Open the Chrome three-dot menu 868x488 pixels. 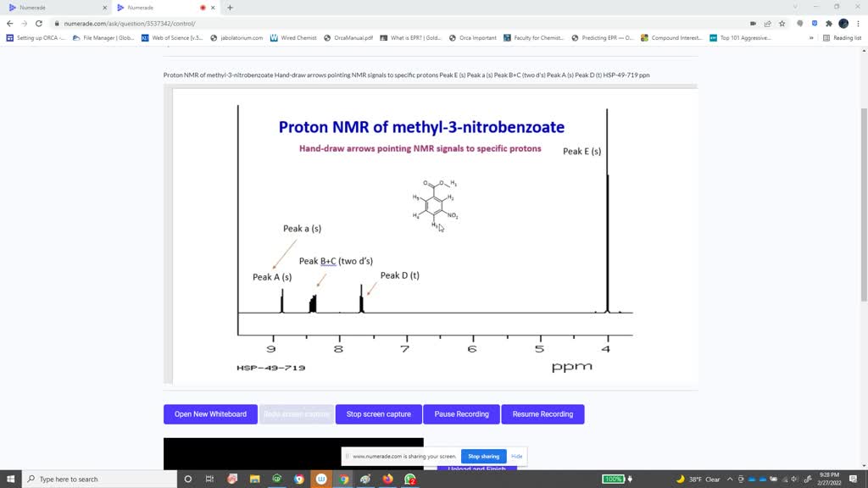[x=858, y=24]
